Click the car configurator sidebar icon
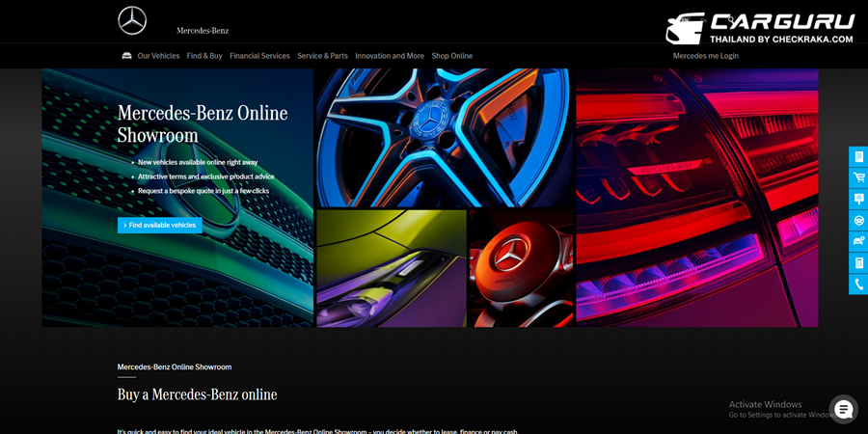The width and height of the screenshot is (868, 434). [858, 241]
